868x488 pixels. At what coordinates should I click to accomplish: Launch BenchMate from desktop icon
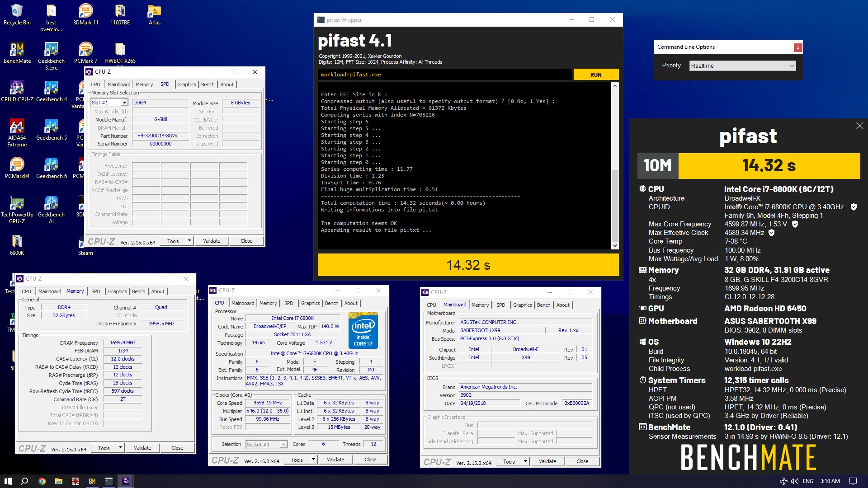[x=17, y=53]
